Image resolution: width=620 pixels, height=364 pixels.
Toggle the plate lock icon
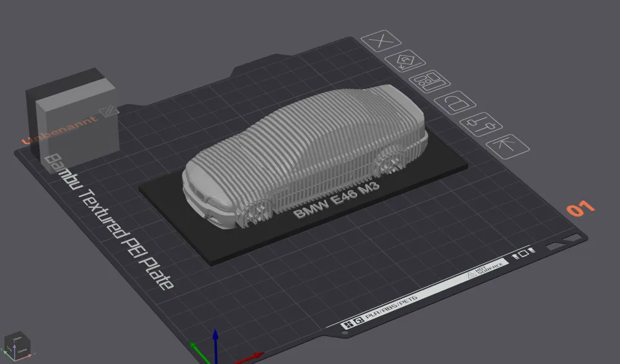[x=454, y=103]
